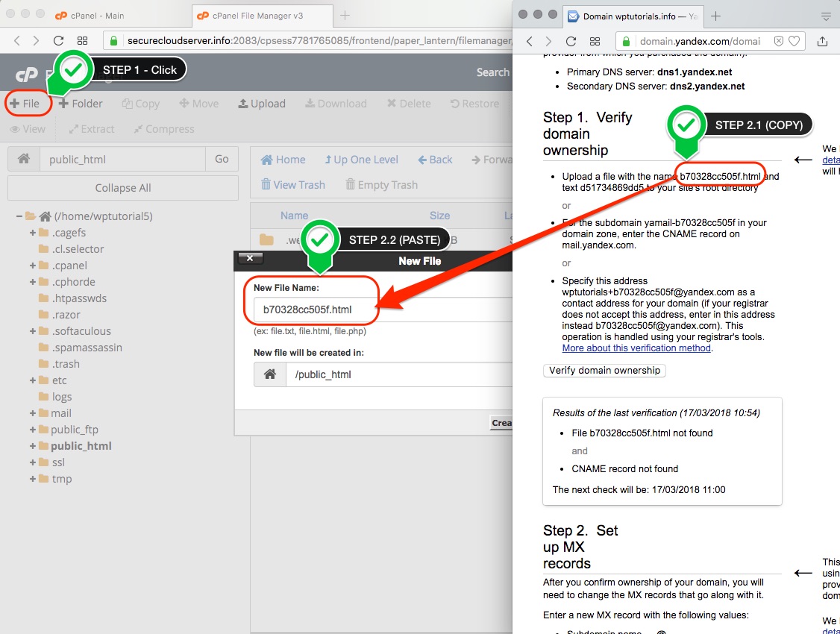Click the cPanel logo
The image size is (840, 634).
point(27,75)
